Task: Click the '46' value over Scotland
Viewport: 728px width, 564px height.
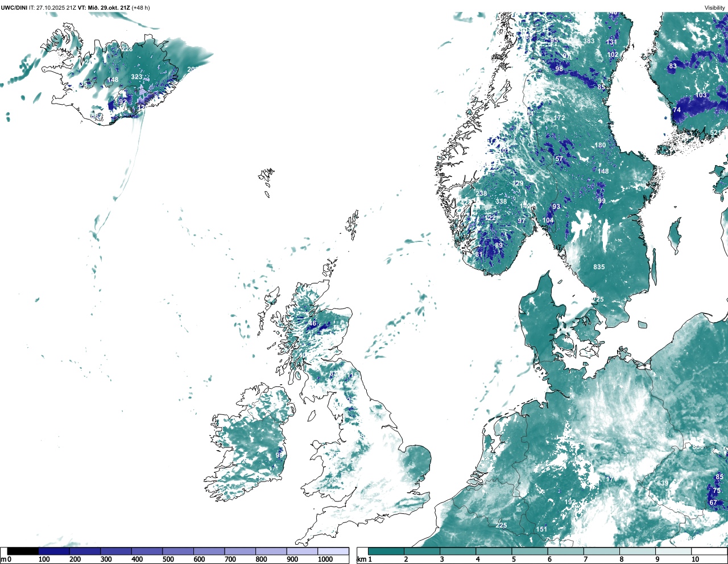Action: click(312, 324)
